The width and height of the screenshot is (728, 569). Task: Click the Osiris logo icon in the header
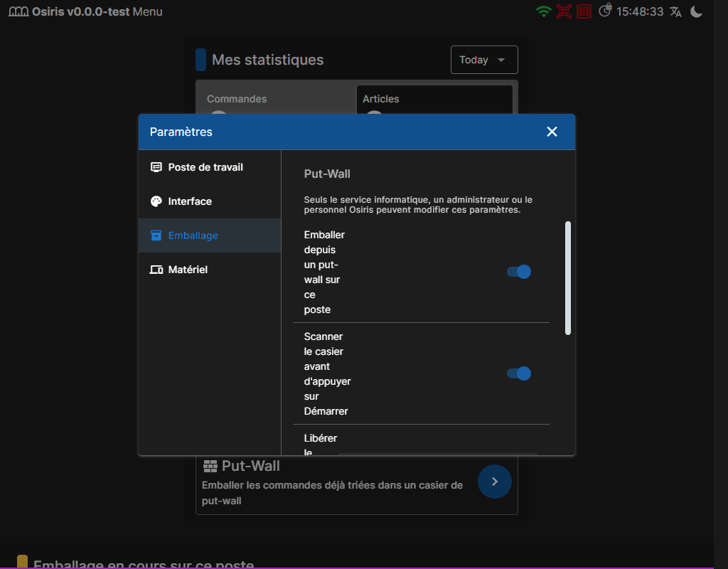click(18, 11)
